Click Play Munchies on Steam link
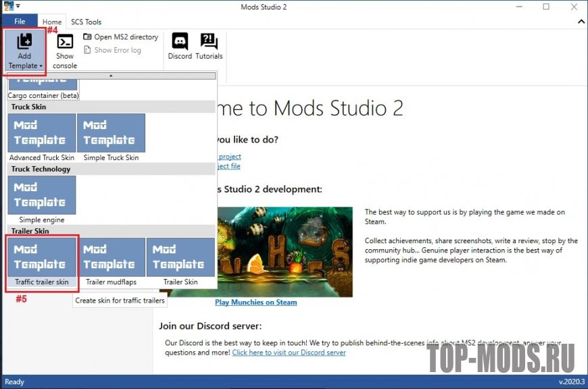The image size is (588, 389). 255,302
